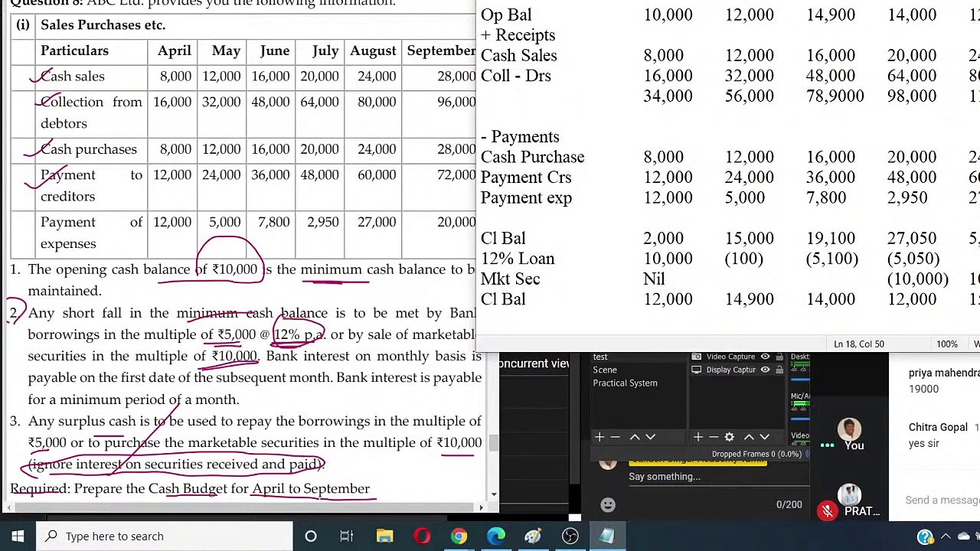The image size is (980, 551).
Task: Move scene up in OBS scenes list
Action: click(635, 437)
